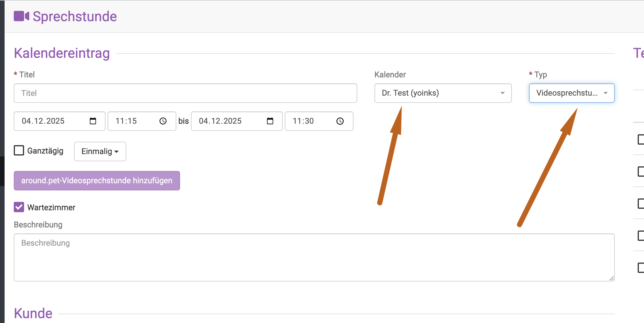Screen dimensions: 644x323
Task: Enable the Ganztägig checkbox
Action: click(x=19, y=150)
